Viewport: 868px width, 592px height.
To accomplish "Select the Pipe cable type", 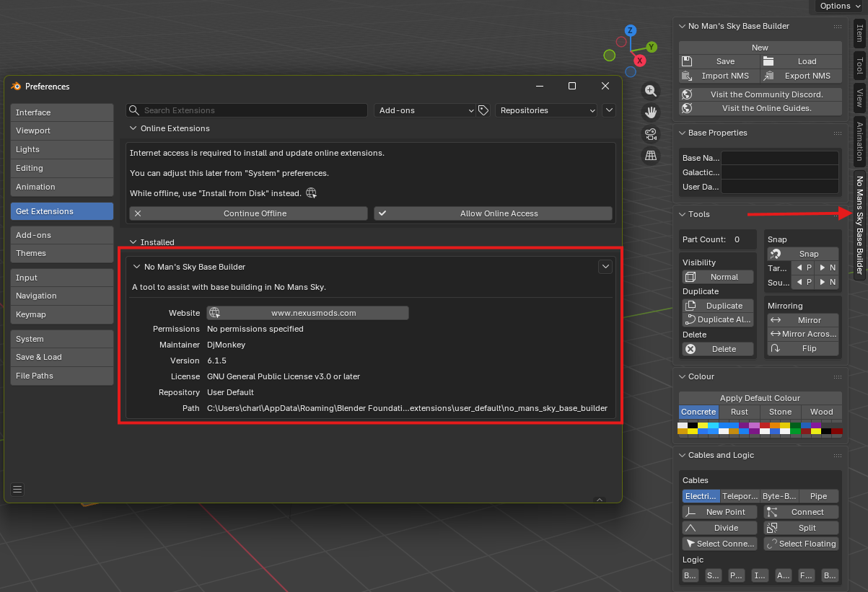I will (x=818, y=496).
